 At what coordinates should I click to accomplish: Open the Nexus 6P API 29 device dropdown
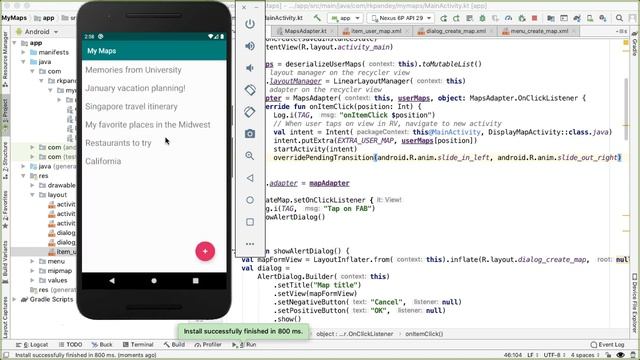pos(401,18)
